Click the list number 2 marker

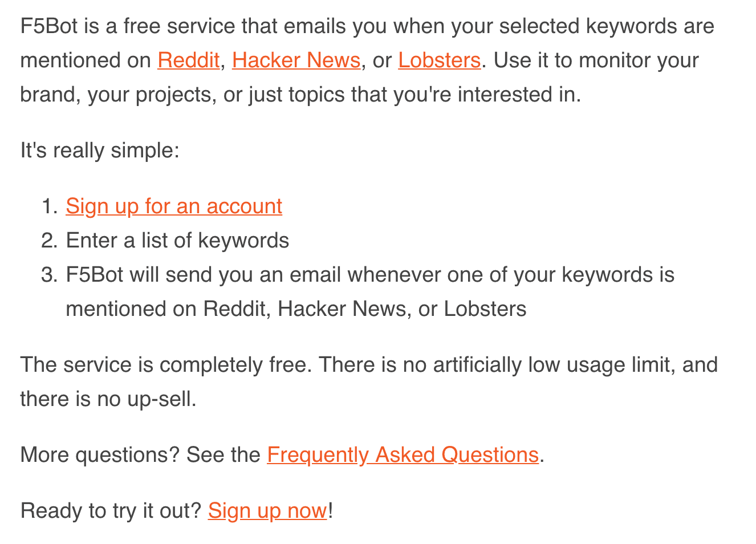(50, 241)
